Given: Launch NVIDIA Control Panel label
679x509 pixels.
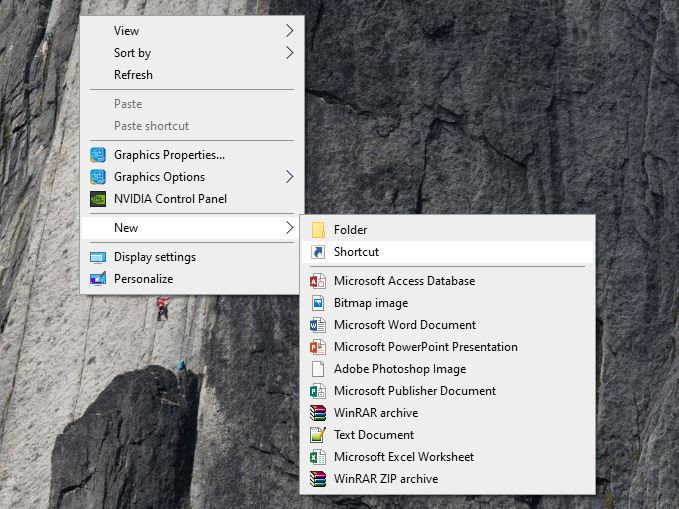Looking at the screenshot, I should (x=170, y=199).
